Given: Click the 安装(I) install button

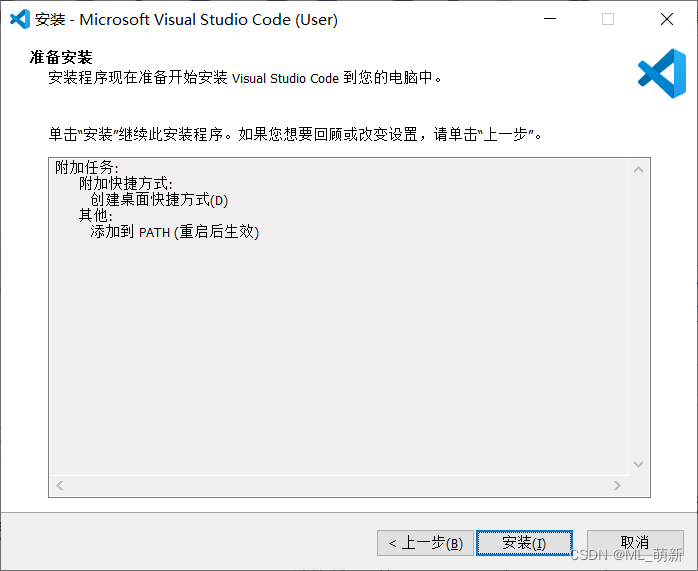Looking at the screenshot, I should click(x=524, y=543).
